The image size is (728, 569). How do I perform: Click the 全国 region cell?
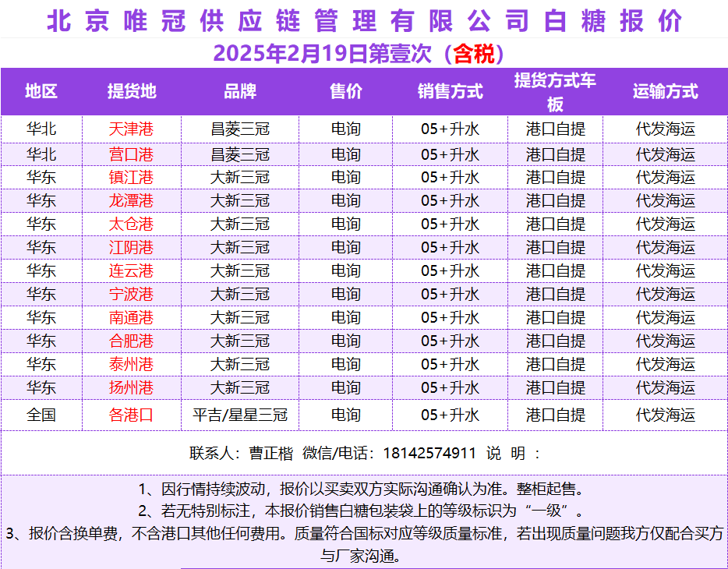point(41,415)
